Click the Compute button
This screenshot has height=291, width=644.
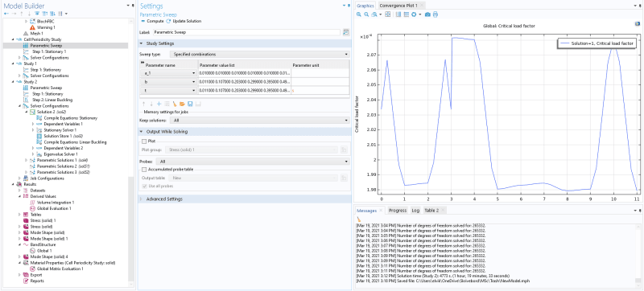(152, 21)
